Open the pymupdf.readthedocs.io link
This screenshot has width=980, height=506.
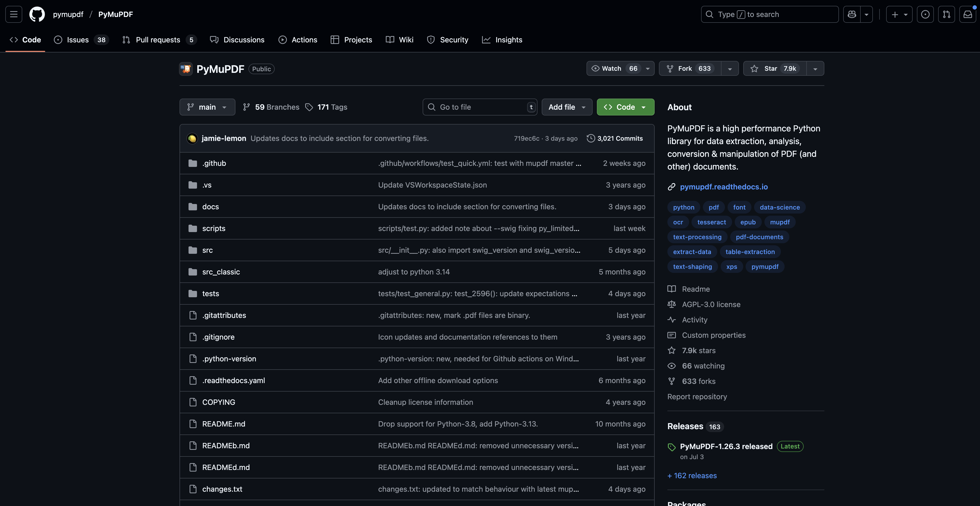tap(724, 187)
